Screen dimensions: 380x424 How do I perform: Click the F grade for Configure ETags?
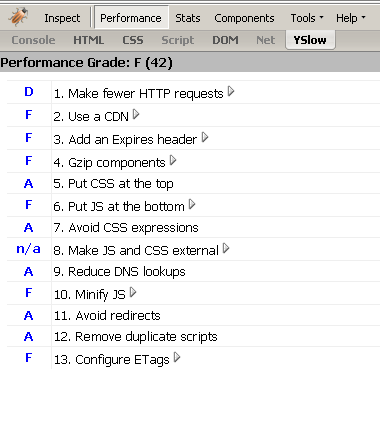(x=29, y=358)
